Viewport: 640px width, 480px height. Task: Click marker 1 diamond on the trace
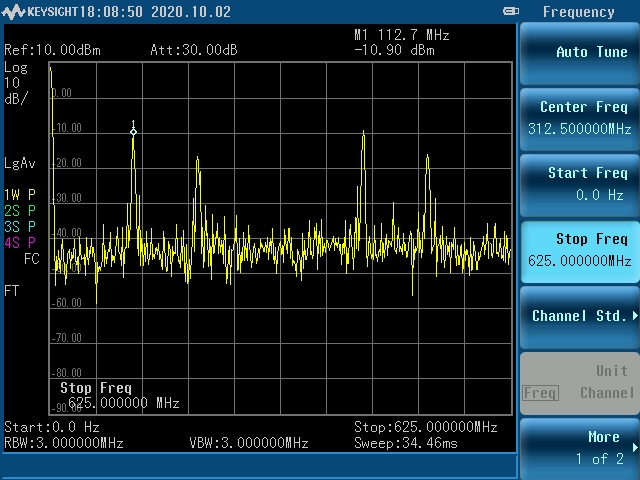point(133,132)
